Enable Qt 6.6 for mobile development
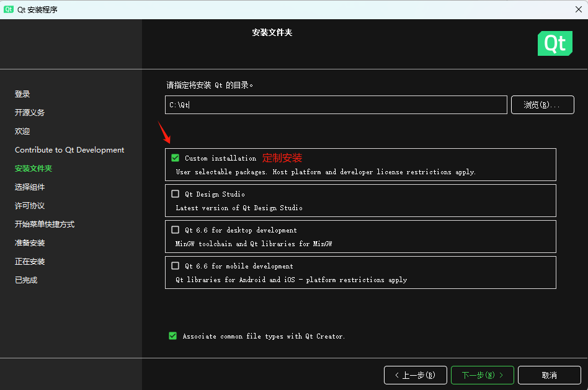Screen dimensions: 588x390 pos(175,265)
